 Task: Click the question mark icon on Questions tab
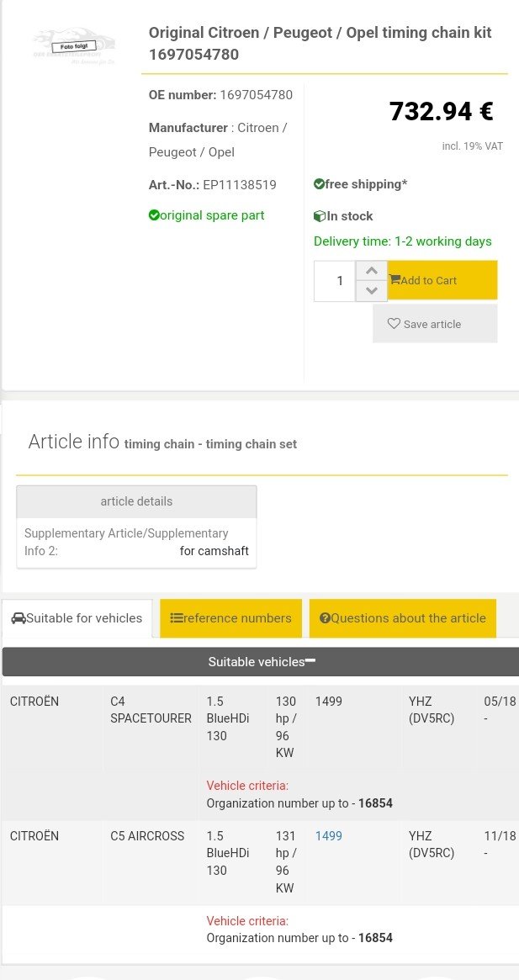click(325, 618)
